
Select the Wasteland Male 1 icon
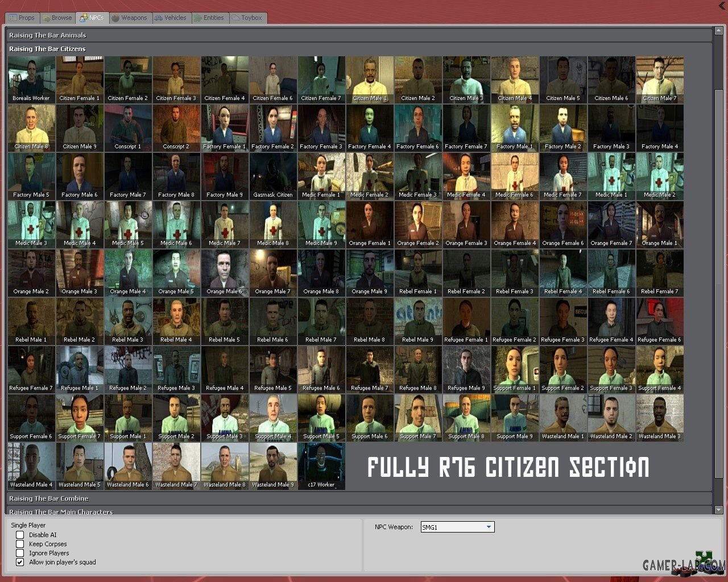pos(563,418)
